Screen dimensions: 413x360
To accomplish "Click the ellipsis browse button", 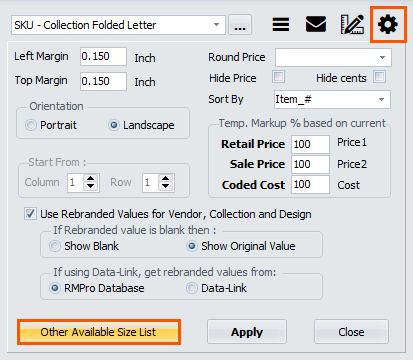I will click(x=240, y=25).
